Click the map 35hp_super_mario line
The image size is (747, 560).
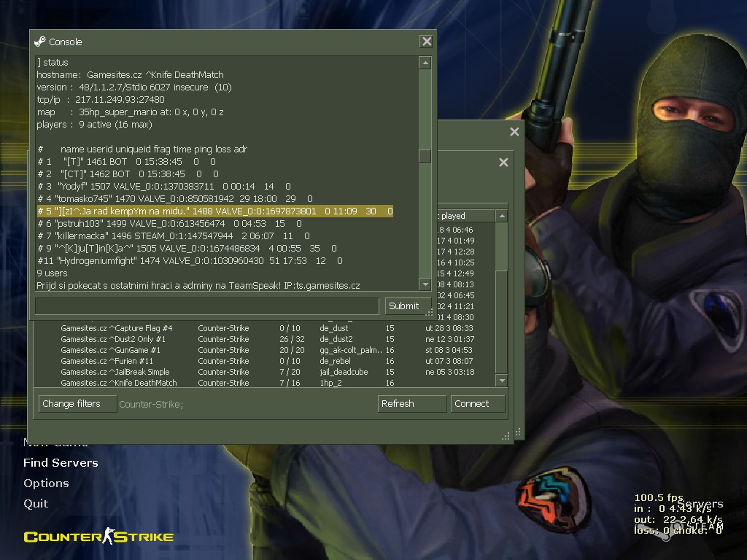pyautogui.click(x=130, y=112)
